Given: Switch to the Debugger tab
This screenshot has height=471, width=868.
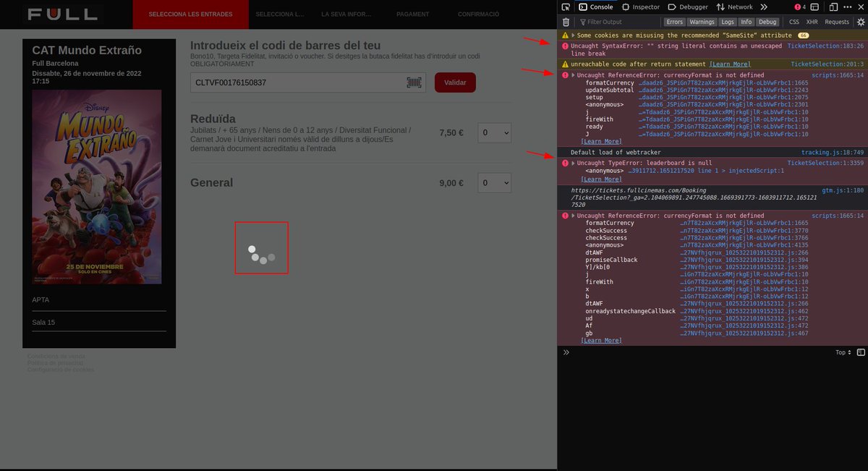Looking at the screenshot, I should pos(688,7).
